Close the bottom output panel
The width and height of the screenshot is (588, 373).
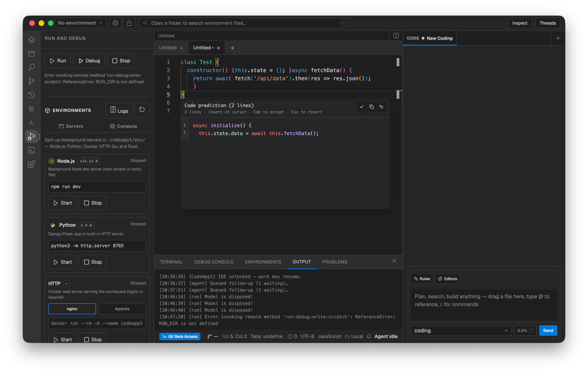click(394, 261)
